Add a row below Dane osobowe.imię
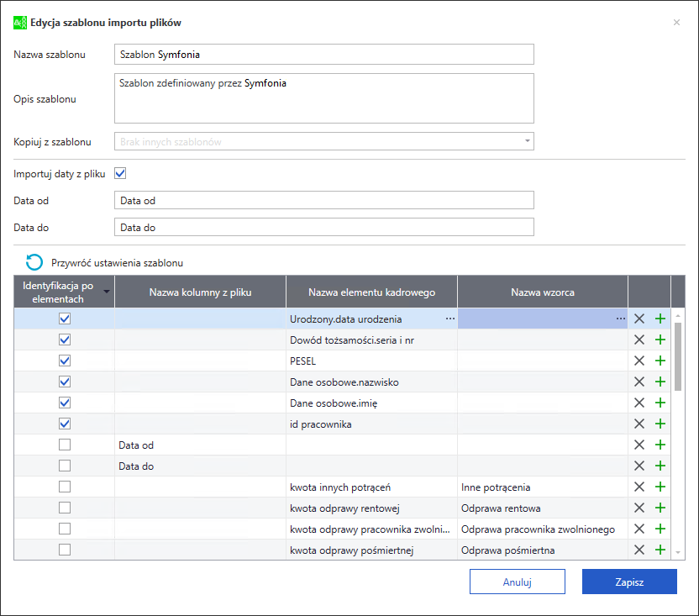Image resolution: width=699 pixels, height=616 pixels. click(660, 403)
